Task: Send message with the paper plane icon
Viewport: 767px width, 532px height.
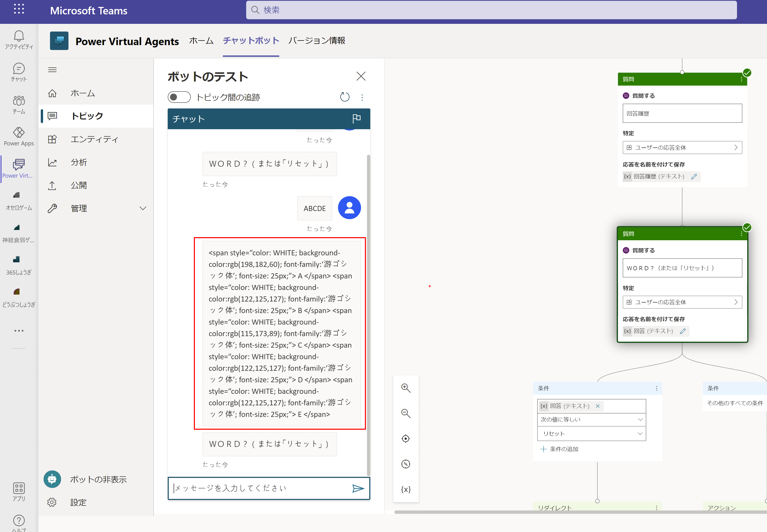Action: click(358, 488)
